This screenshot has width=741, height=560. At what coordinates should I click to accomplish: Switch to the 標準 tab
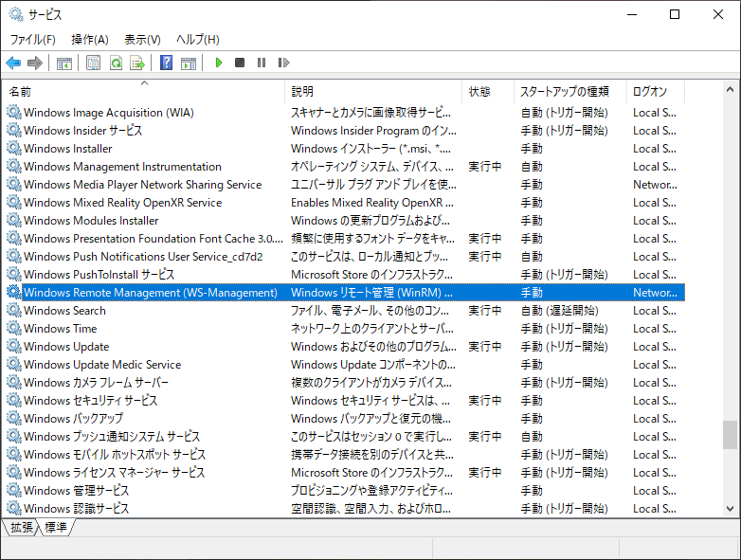(56, 527)
